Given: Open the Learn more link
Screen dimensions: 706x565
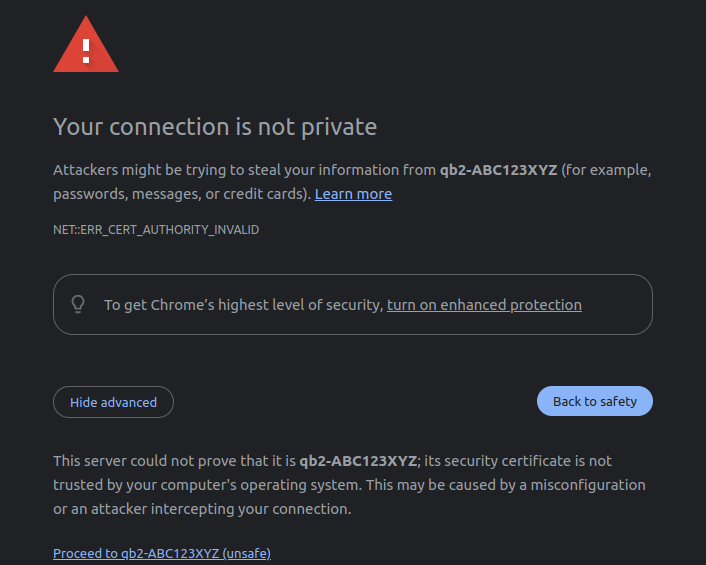Looking at the screenshot, I should pyautogui.click(x=353, y=194).
